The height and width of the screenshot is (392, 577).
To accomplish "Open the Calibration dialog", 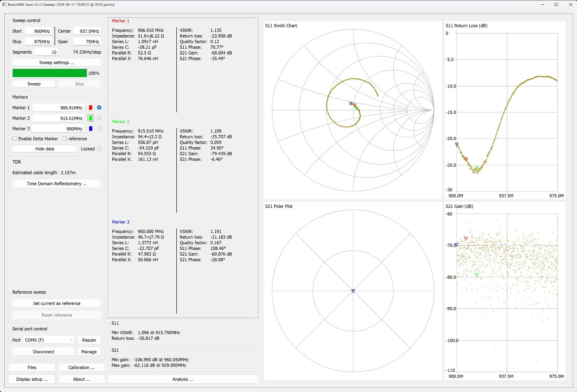I will click(x=81, y=367).
